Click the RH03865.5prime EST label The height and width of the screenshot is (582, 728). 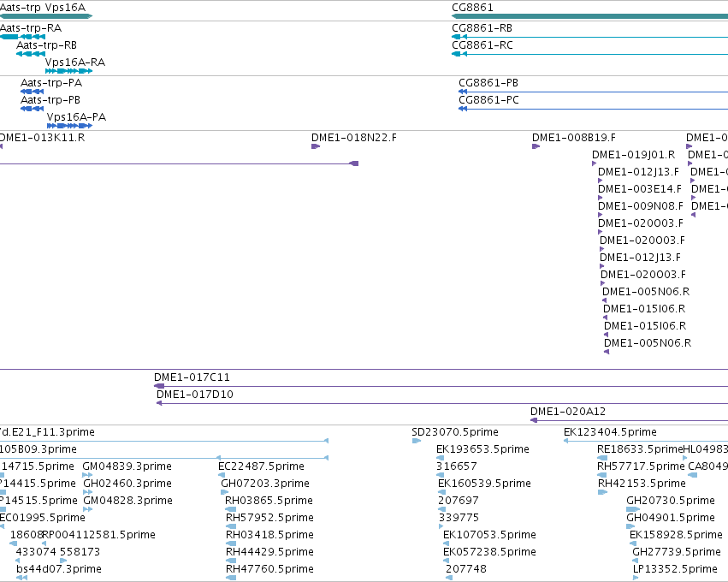(x=269, y=501)
